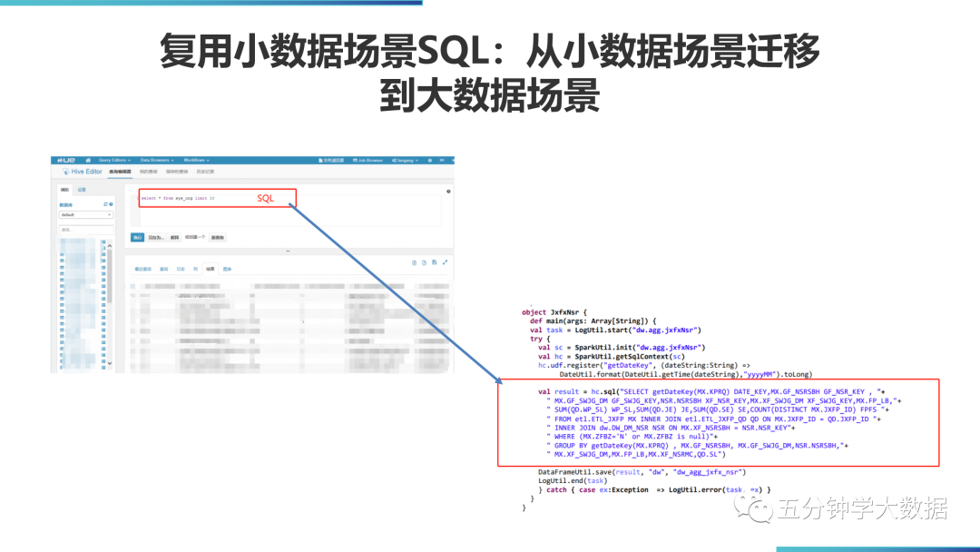Click the blue 执行 execute button
Viewport: 980px width, 552px height.
coord(140,237)
